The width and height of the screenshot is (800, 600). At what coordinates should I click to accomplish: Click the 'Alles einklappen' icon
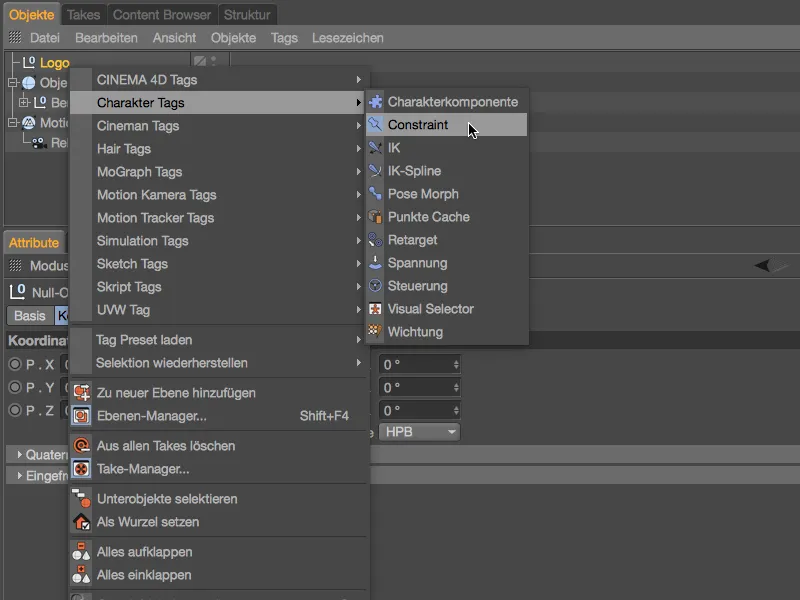click(81, 574)
